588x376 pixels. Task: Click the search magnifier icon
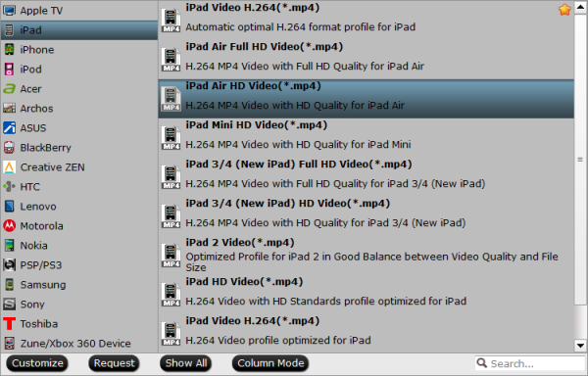tap(482, 363)
